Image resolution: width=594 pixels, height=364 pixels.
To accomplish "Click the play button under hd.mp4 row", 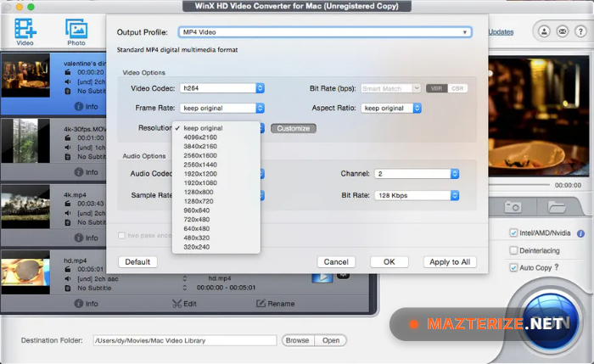I will coord(322,277).
